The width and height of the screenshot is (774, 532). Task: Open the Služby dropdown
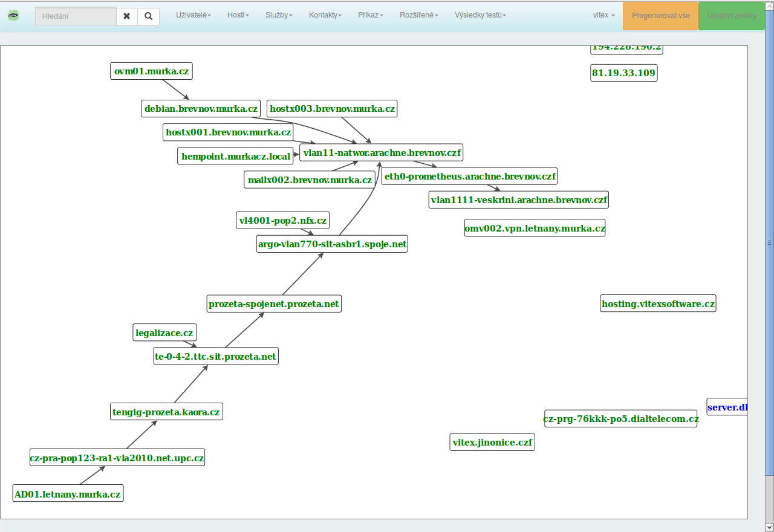pyautogui.click(x=278, y=15)
